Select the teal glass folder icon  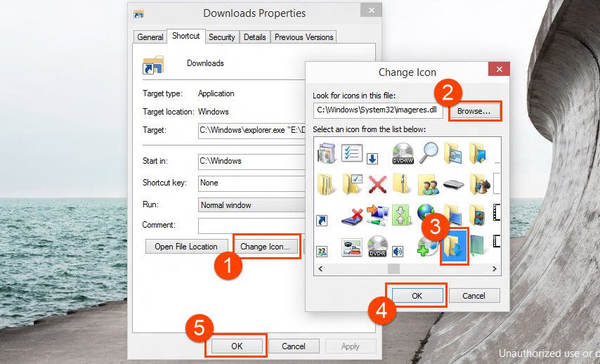477,246
